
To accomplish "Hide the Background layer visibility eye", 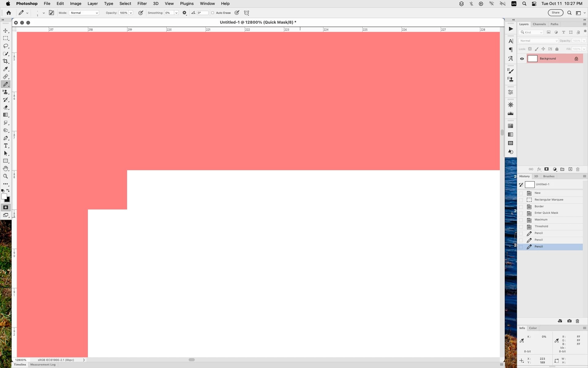I will click(x=522, y=59).
